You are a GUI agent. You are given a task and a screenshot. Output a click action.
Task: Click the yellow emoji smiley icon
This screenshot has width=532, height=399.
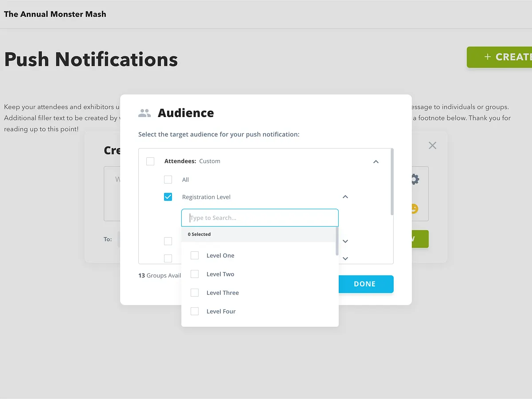click(414, 208)
